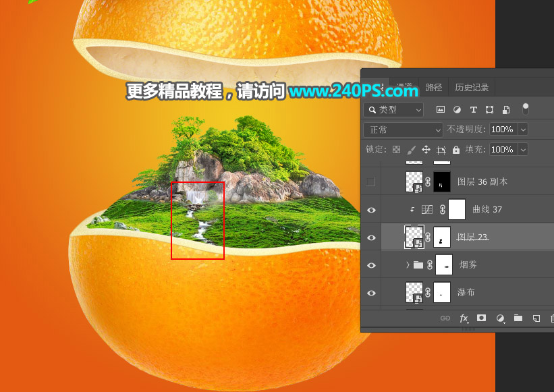Open the 填充 fill slider arrow
Image resolution: width=554 pixels, height=392 pixels.
tap(523, 150)
